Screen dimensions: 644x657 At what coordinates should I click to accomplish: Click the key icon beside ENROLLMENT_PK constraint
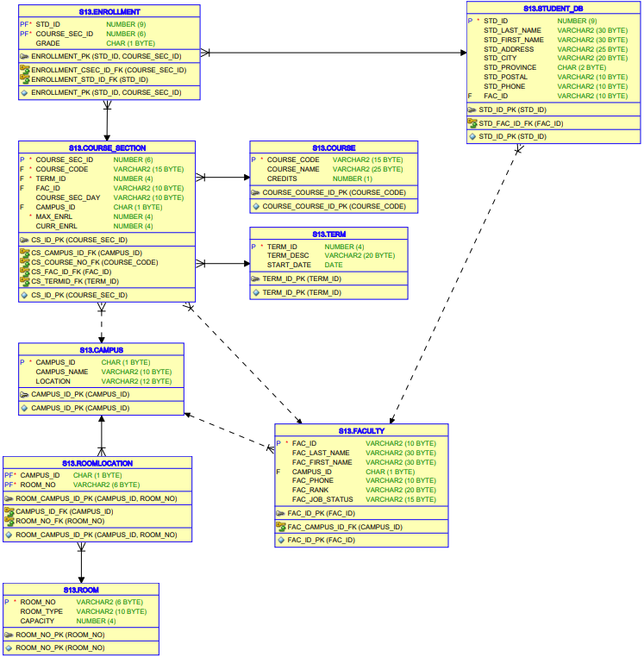point(24,56)
